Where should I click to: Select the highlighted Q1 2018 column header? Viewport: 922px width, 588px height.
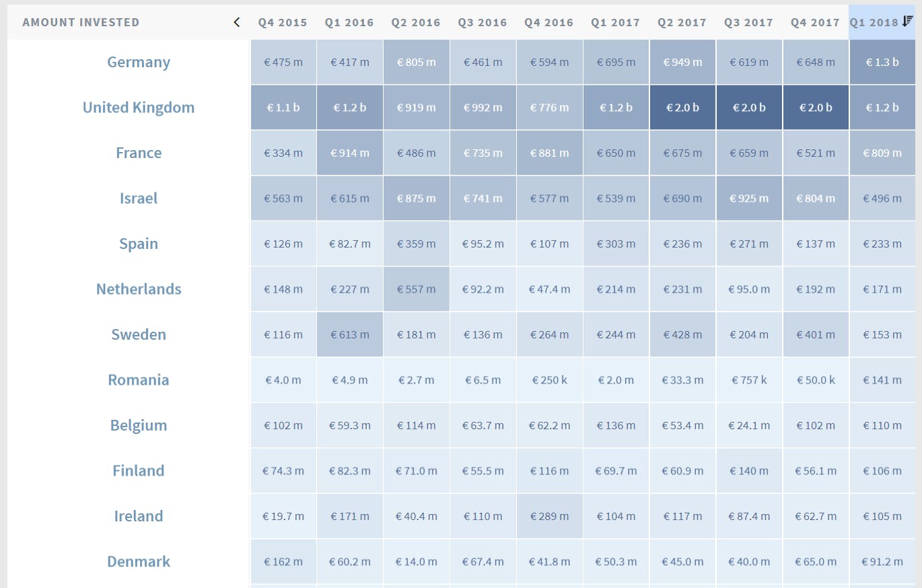point(878,22)
